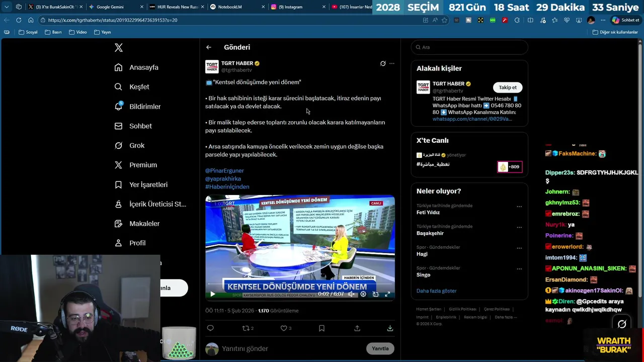Repost the post with 2 reposts

click(248, 328)
